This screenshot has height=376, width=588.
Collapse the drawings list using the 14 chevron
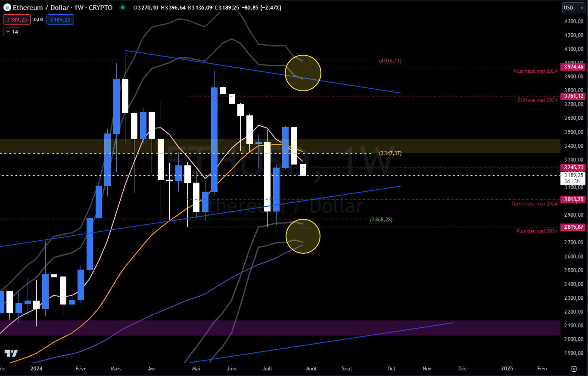click(x=12, y=31)
